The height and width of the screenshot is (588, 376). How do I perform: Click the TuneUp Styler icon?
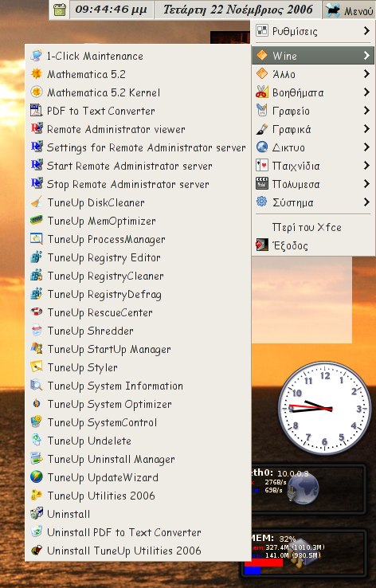(x=37, y=367)
